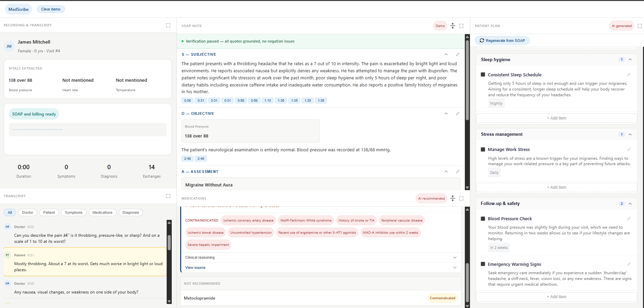This screenshot has width=644, height=308.
Task: Jump to first 2:48 timestamp in Objective
Action: [188, 159]
